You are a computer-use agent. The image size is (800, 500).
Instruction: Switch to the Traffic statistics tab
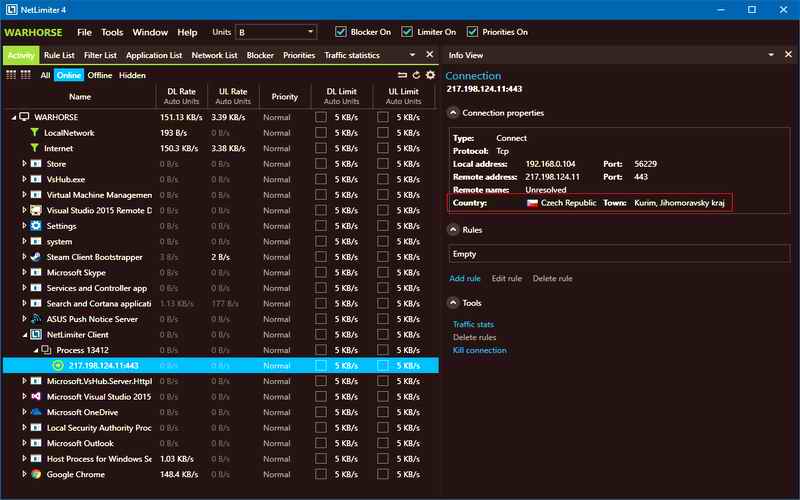[352, 56]
